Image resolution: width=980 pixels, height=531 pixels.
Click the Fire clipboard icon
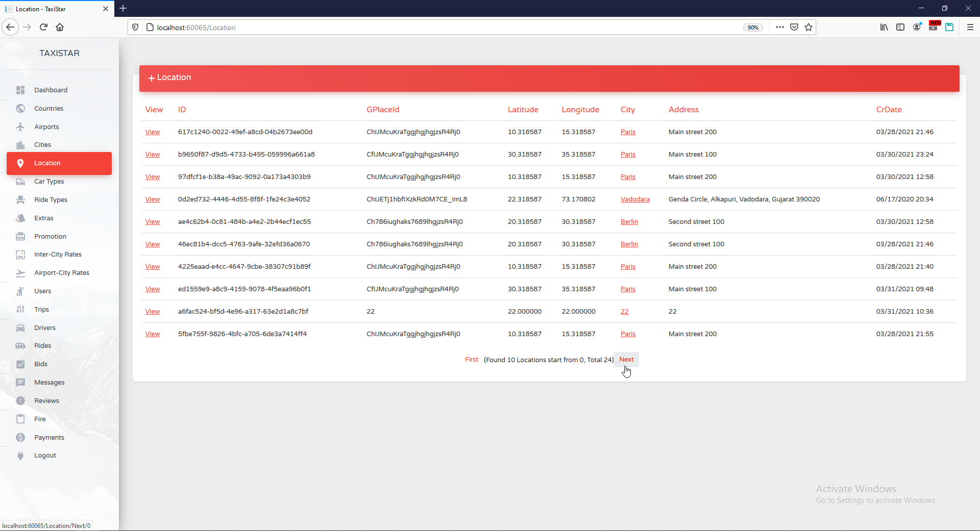pos(20,419)
